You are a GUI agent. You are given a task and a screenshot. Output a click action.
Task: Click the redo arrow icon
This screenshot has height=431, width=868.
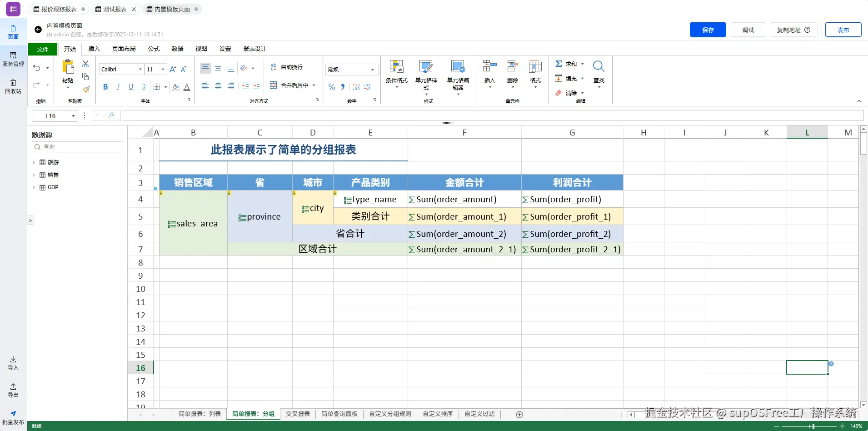pyautogui.click(x=37, y=85)
